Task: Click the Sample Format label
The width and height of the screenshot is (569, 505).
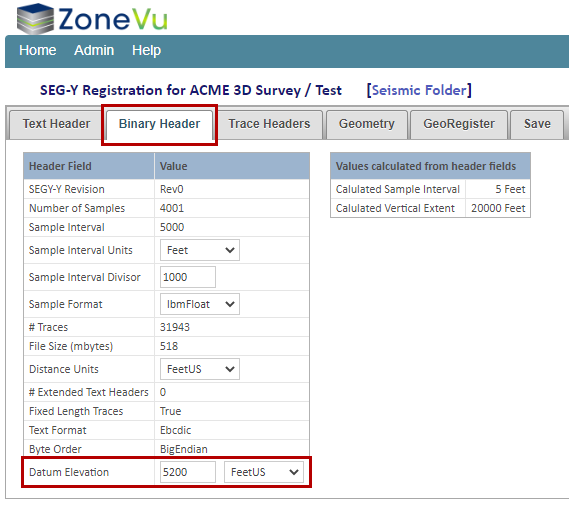Action: (x=65, y=304)
